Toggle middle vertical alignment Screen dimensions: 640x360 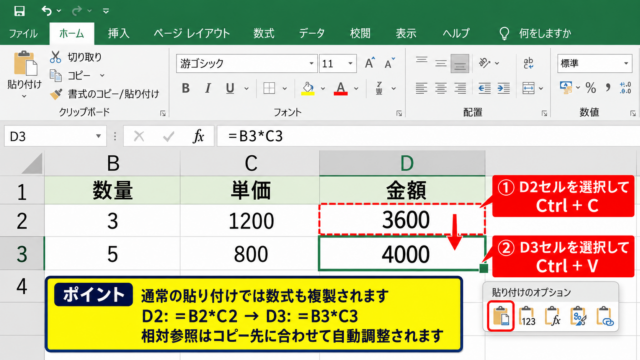click(x=440, y=63)
